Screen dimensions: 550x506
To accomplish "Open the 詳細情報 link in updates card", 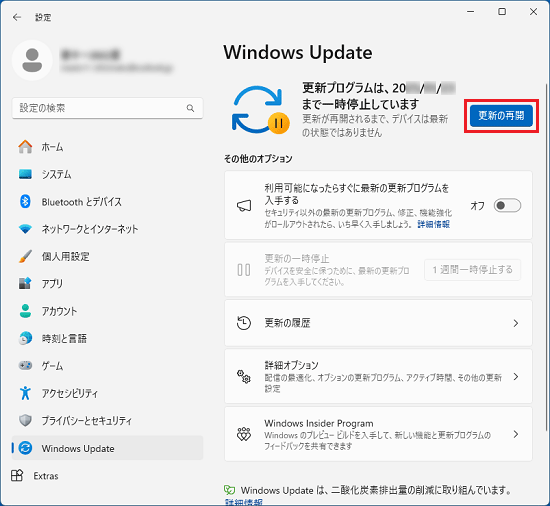I will [434, 224].
